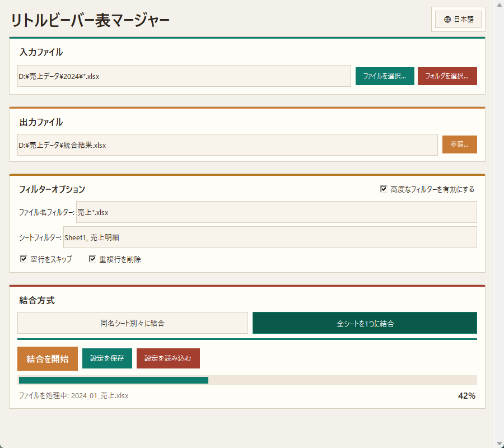Click the シートフィルター input field
The image size is (504, 448).
coord(270,237)
